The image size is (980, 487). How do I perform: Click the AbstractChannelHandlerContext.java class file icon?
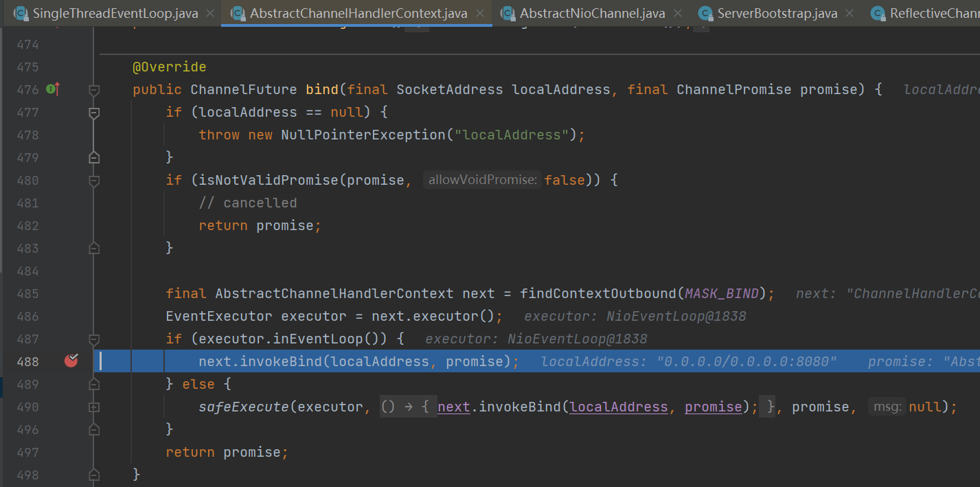238,13
